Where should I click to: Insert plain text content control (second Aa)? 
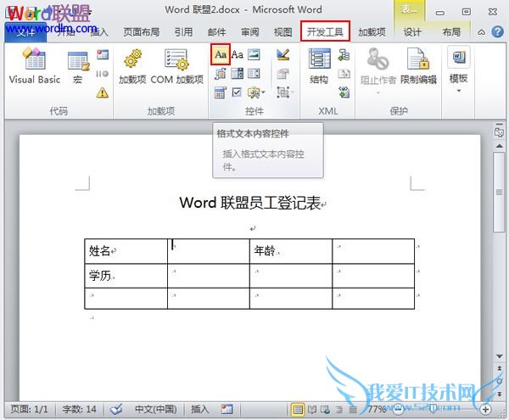238,54
